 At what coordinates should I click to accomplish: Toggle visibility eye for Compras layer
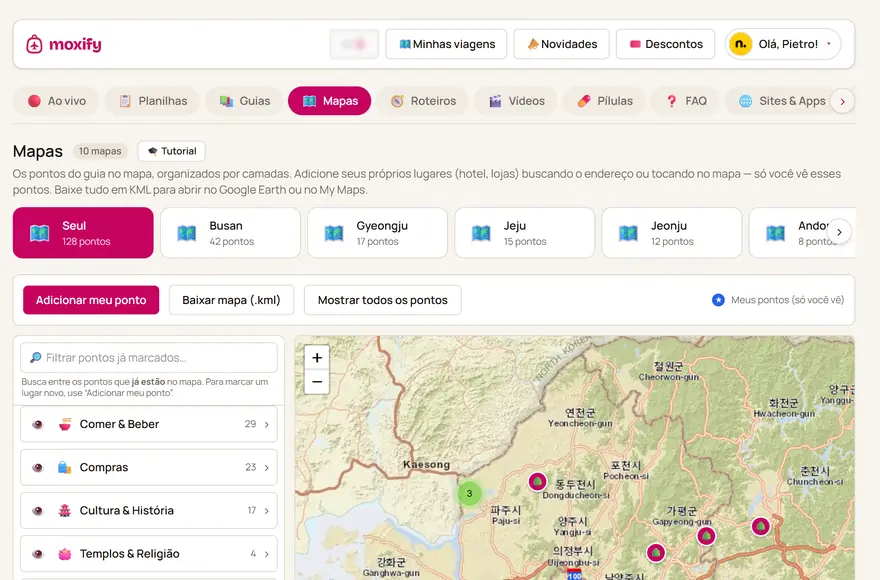38,468
